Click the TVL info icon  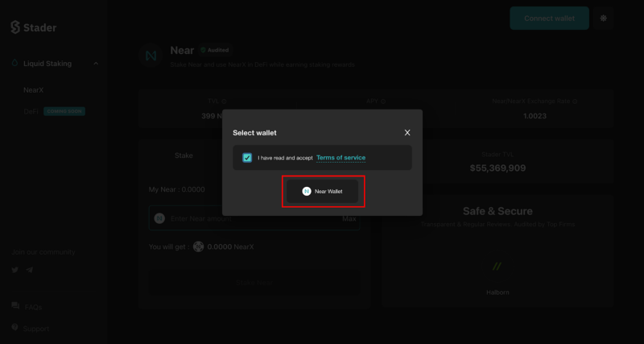225,102
